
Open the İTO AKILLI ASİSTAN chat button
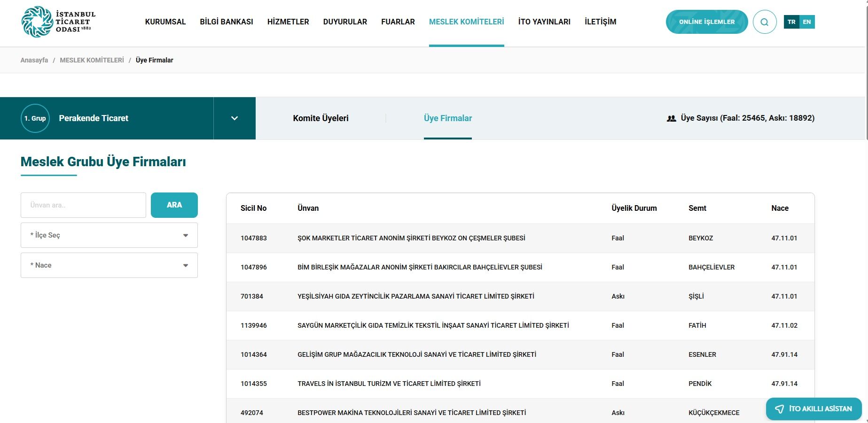[x=814, y=409]
